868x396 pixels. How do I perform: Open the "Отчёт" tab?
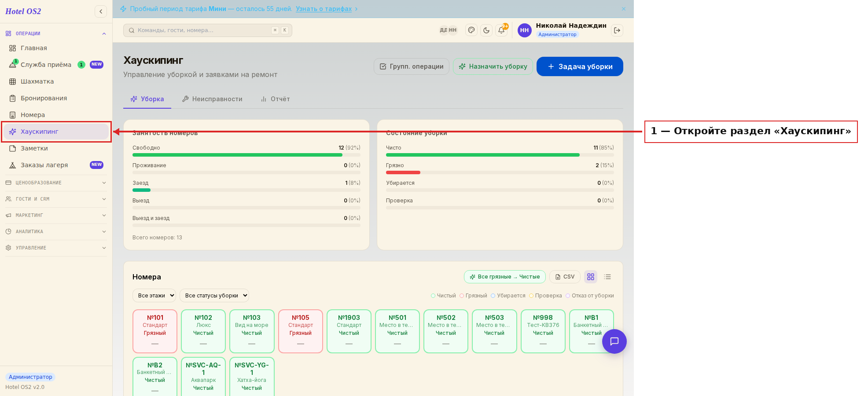click(x=275, y=99)
